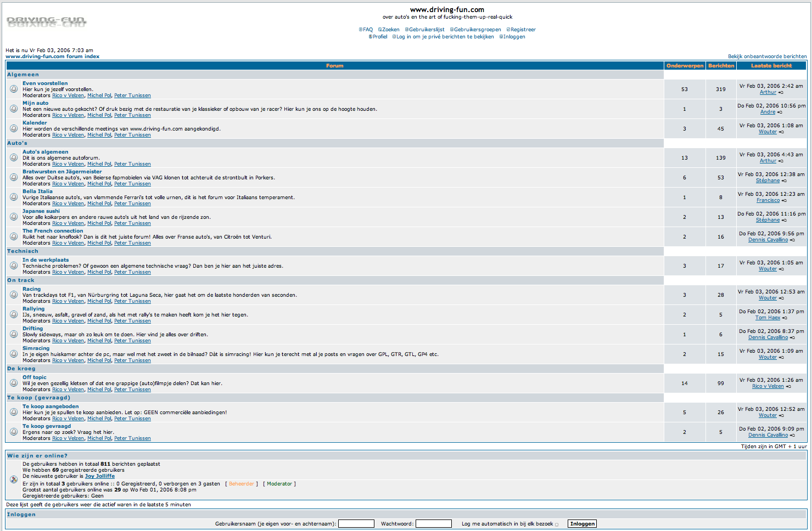Open the FAQ menu item
Screen dimensions: 812x531
click(367, 30)
